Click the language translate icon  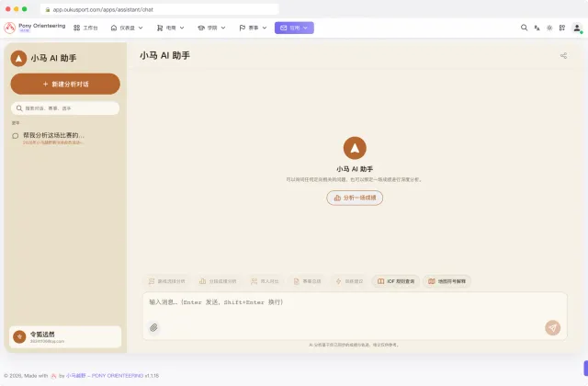coord(537,28)
